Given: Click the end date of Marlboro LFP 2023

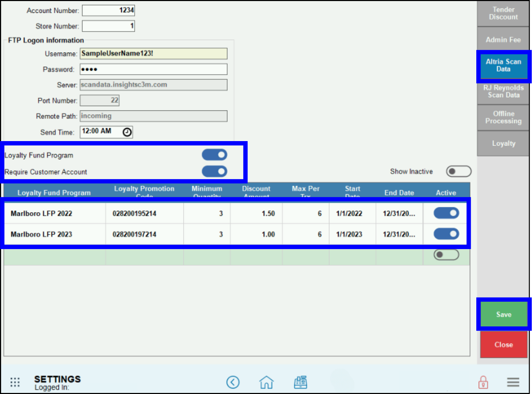Looking at the screenshot, I should point(399,234).
